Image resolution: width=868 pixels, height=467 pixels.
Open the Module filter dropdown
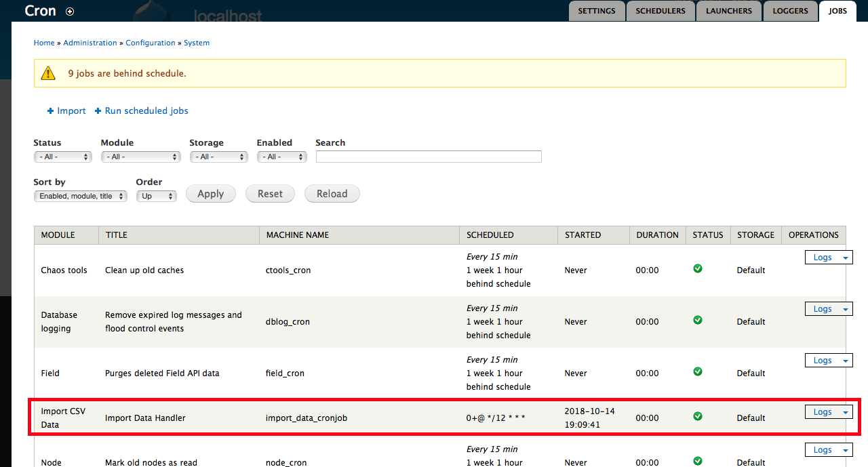[x=140, y=157]
